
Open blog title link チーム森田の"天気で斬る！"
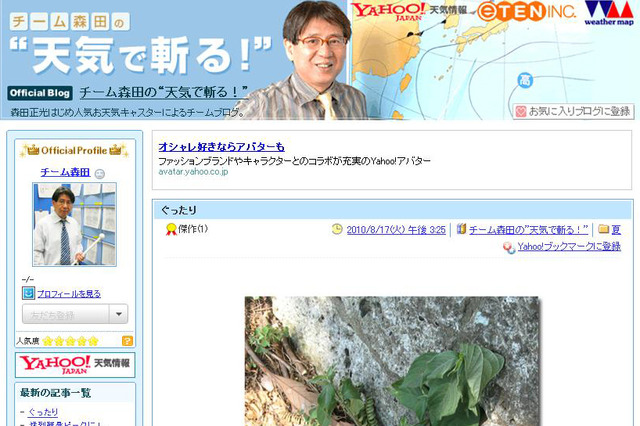(164, 92)
